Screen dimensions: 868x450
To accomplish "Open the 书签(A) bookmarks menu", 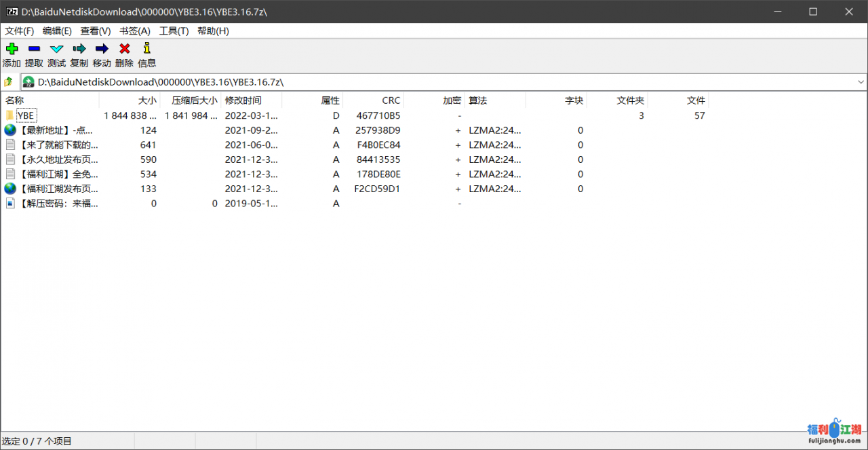I will point(134,31).
